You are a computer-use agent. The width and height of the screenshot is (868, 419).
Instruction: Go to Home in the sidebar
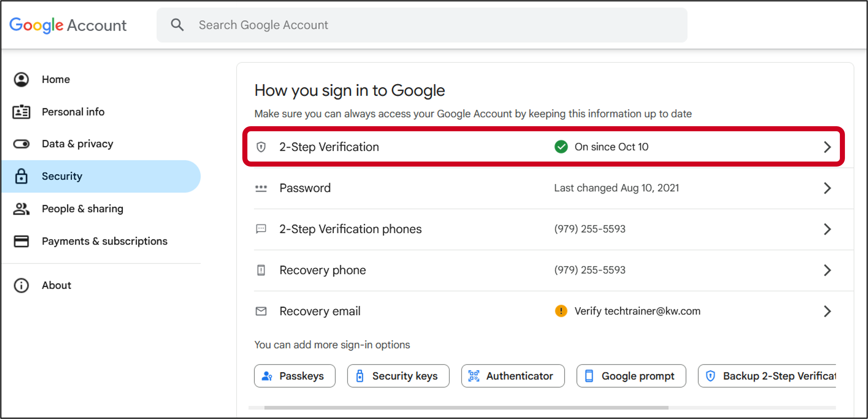tap(101, 79)
